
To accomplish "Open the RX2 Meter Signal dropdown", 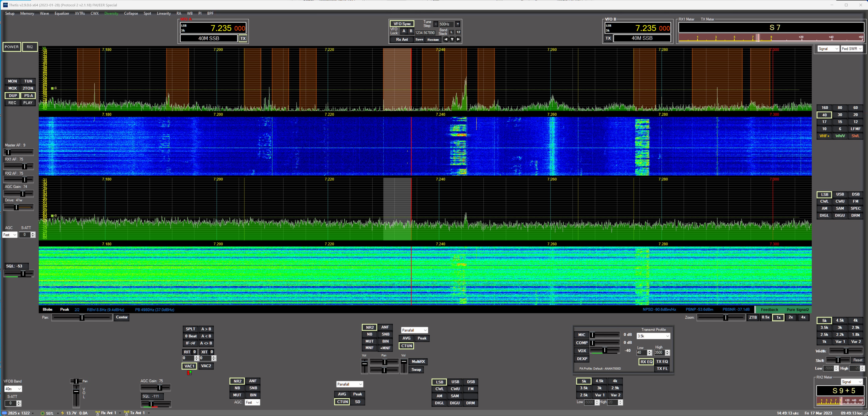I will tap(851, 382).
